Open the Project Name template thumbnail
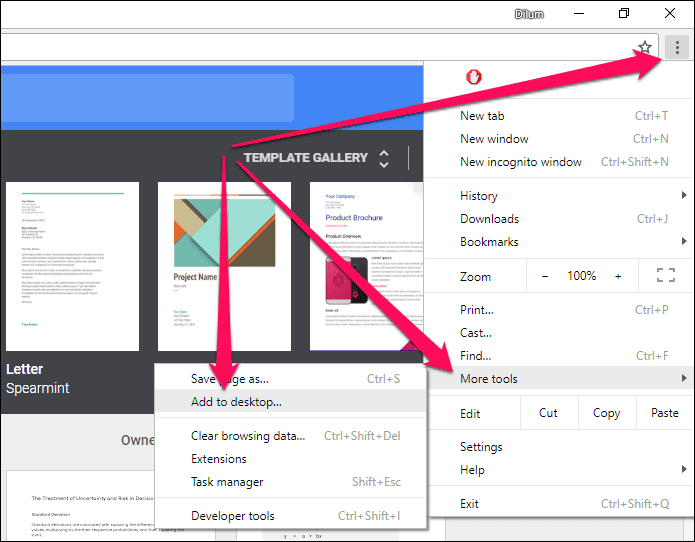 pos(224,266)
